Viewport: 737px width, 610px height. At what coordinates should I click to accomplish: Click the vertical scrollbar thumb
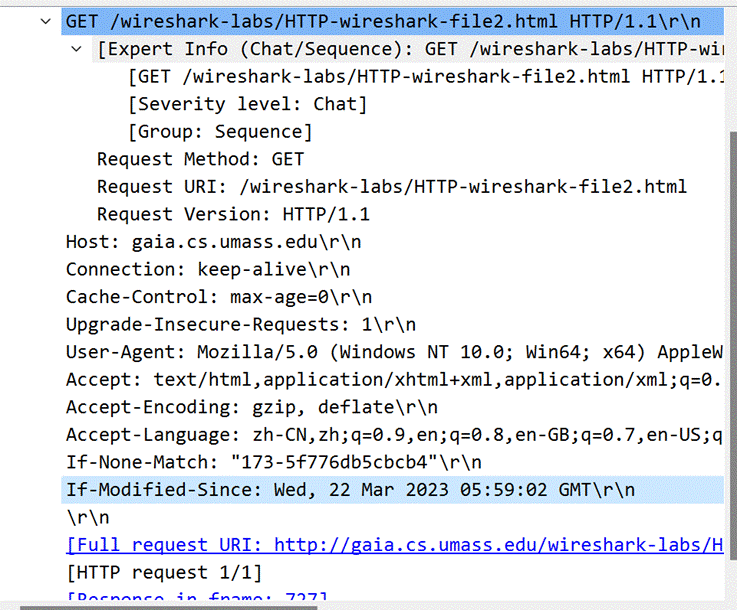coord(733,345)
